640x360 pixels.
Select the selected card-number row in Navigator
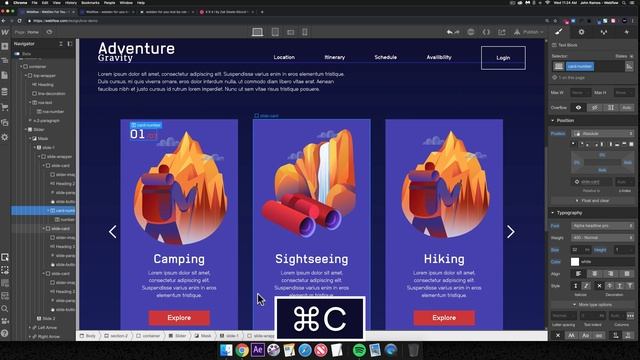pos(43,211)
